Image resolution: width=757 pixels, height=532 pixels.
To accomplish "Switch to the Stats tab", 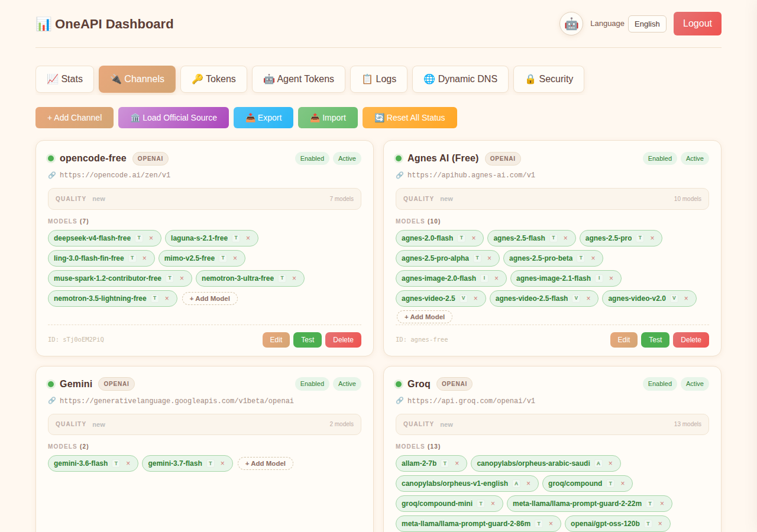I will 65,79.
